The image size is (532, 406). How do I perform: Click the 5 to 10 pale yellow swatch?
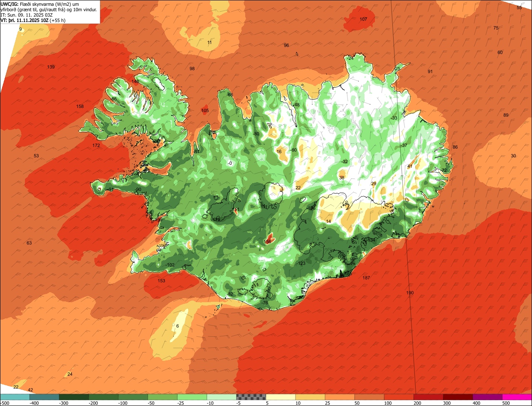tap(281, 397)
